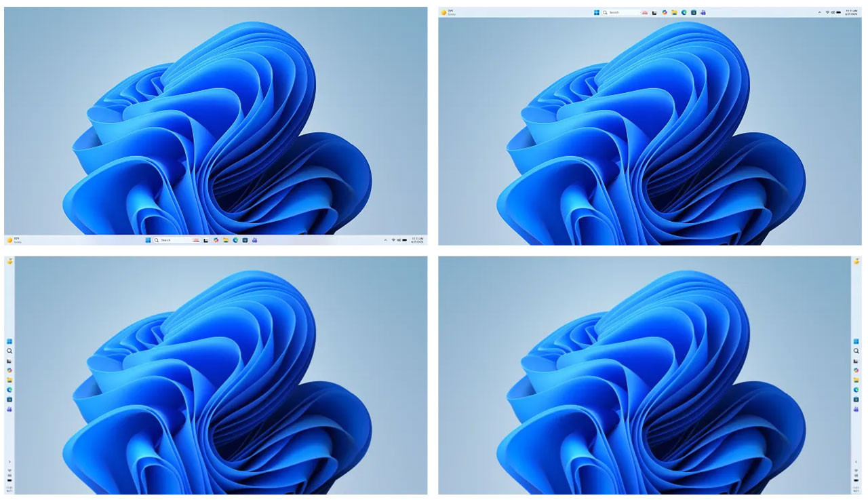Open the Start menu on the left vertical taskbar

point(9,341)
